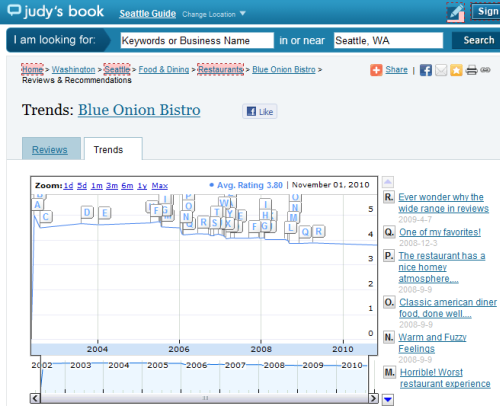Open the Change Location dropdown
The width and height of the screenshot is (500, 406).
214,14
